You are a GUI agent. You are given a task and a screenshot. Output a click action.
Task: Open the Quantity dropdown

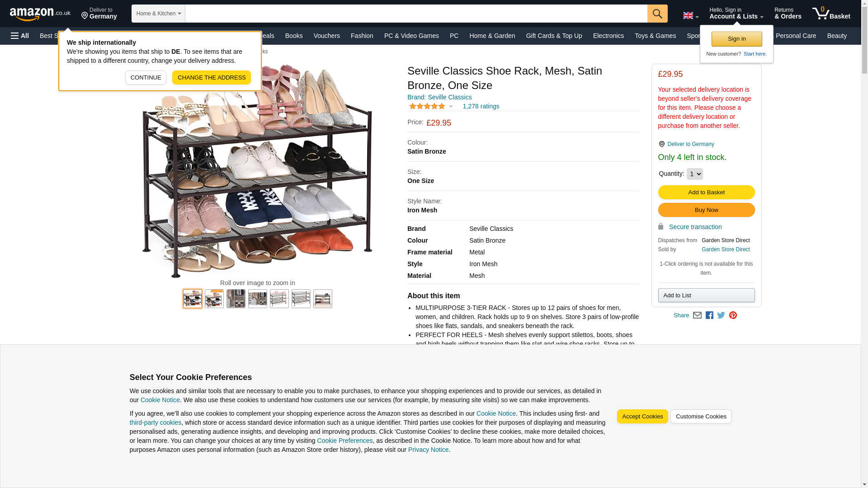pos(694,174)
